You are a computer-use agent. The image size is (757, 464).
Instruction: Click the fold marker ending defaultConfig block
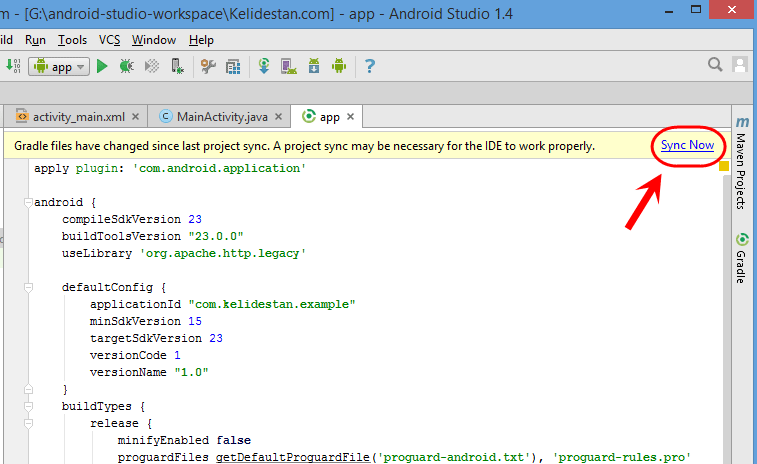(28, 389)
